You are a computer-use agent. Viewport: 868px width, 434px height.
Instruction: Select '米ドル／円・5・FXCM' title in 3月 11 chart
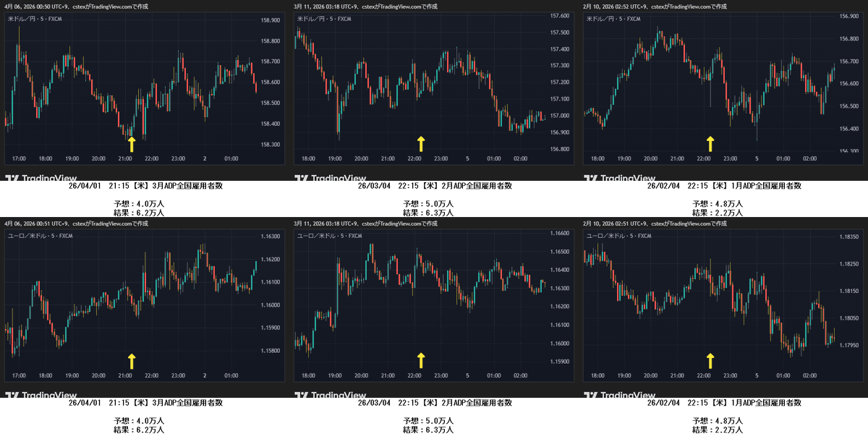(326, 18)
